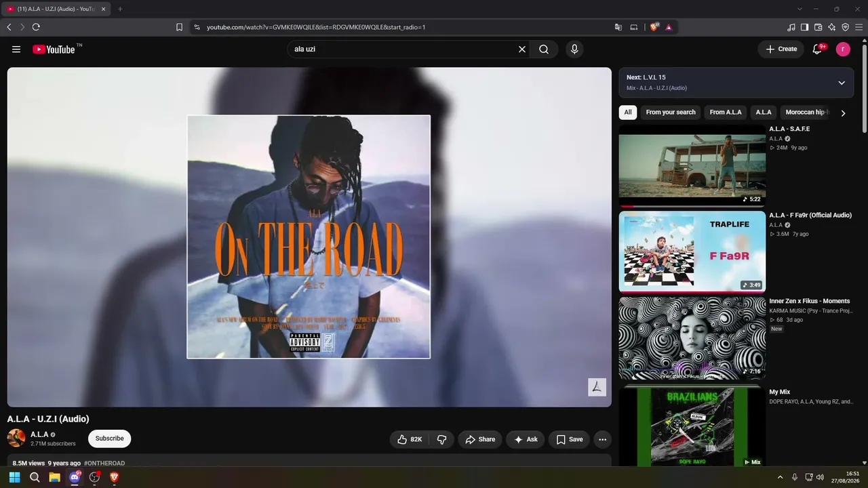Image resolution: width=868 pixels, height=488 pixels.
Task: Bookmark this page
Action: [x=179, y=27]
